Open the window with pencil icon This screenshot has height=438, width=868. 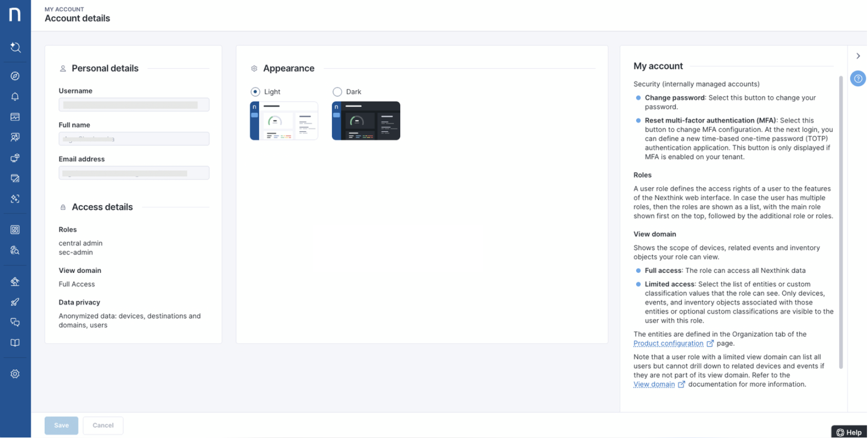[15, 178]
